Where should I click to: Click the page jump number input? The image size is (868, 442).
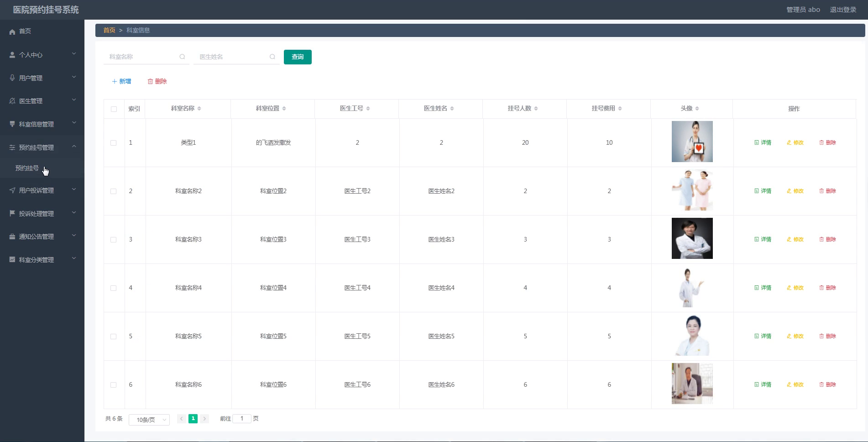(242, 418)
